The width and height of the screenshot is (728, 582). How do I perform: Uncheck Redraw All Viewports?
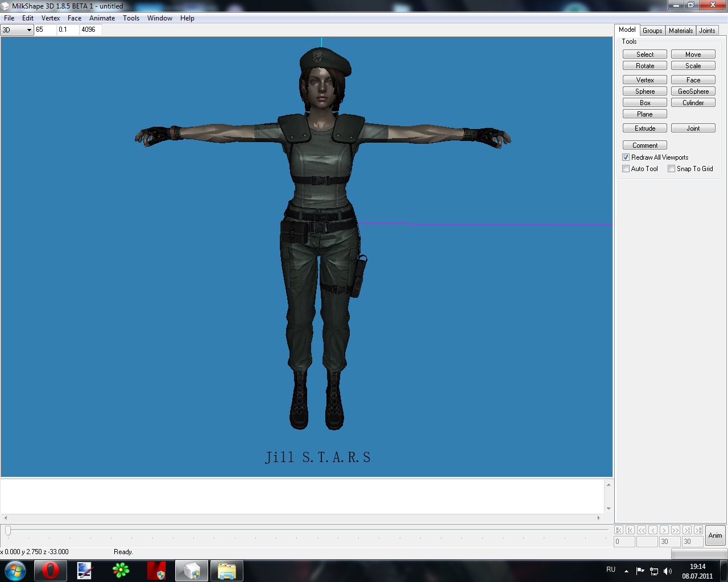[626, 157]
